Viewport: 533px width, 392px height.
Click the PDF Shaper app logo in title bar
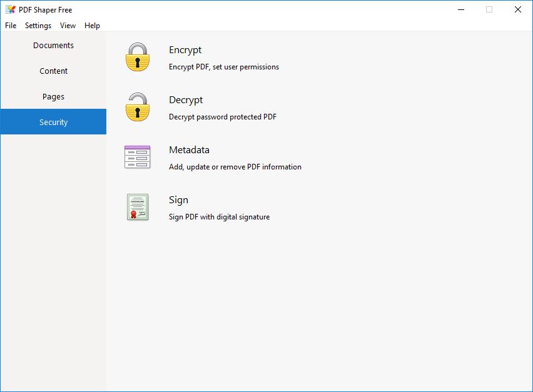coord(11,9)
